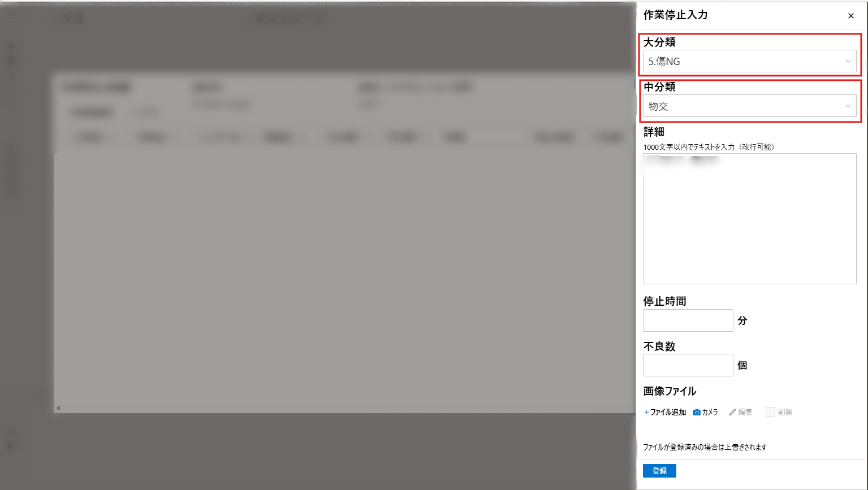
Task: Click the grid's scroll-left arrow
Action: (x=58, y=408)
